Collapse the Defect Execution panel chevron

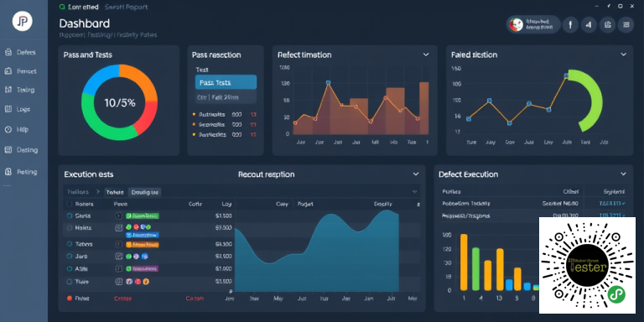pyautogui.click(x=624, y=174)
